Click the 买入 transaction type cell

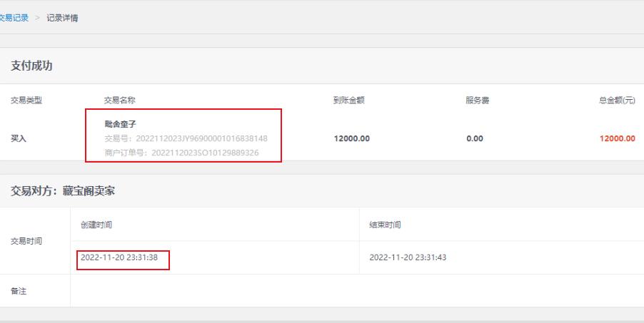19,139
